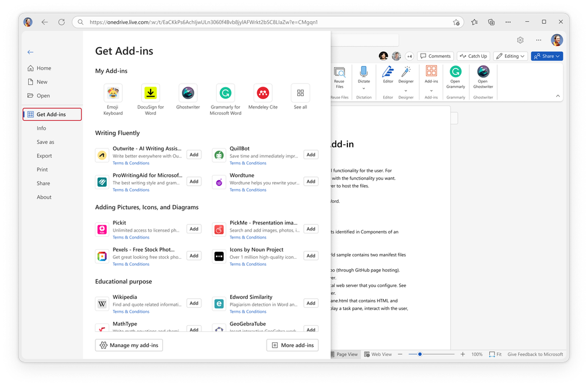588x386 pixels.
Task: Launch the DocuSign for Word add-in
Action: (150, 93)
